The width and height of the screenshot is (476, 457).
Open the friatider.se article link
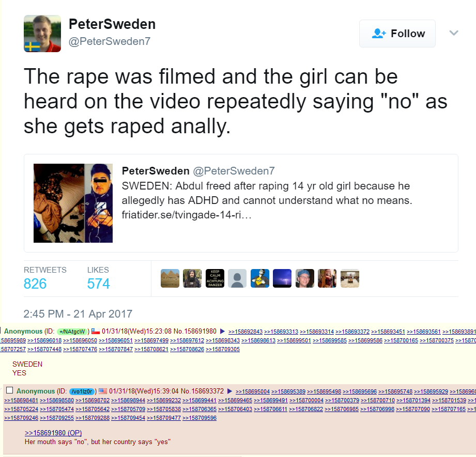pyautogui.click(x=187, y=215)
